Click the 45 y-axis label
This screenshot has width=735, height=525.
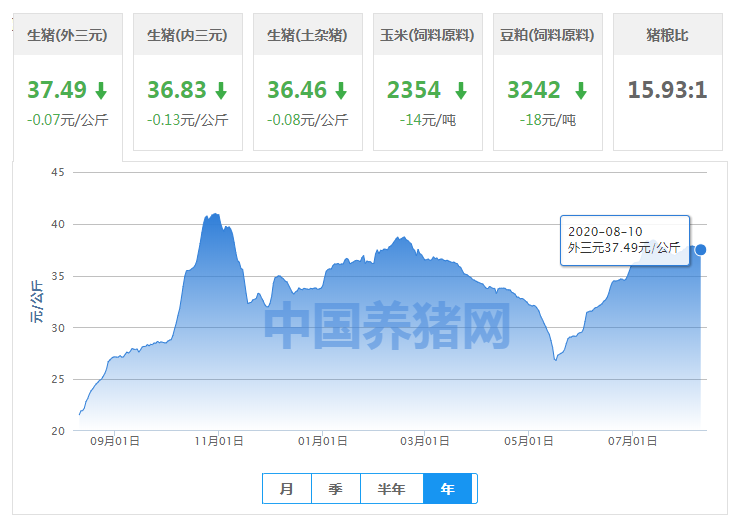(58, 172)
